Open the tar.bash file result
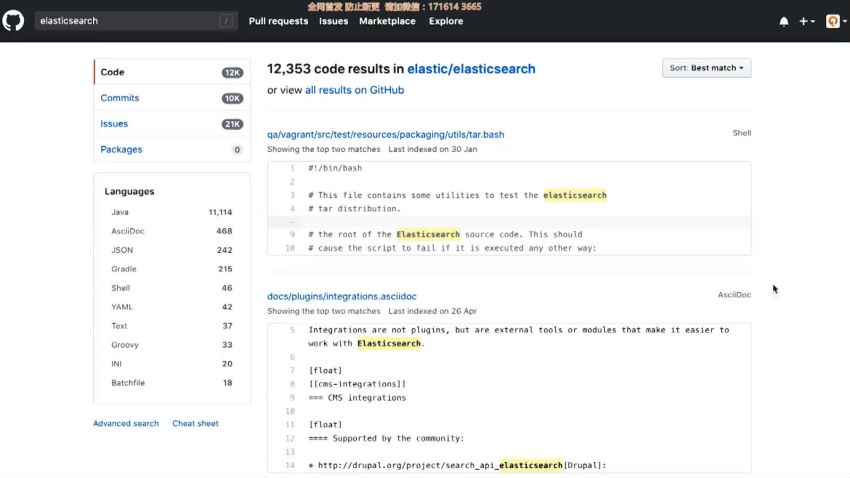 click(x=385, y=134)
